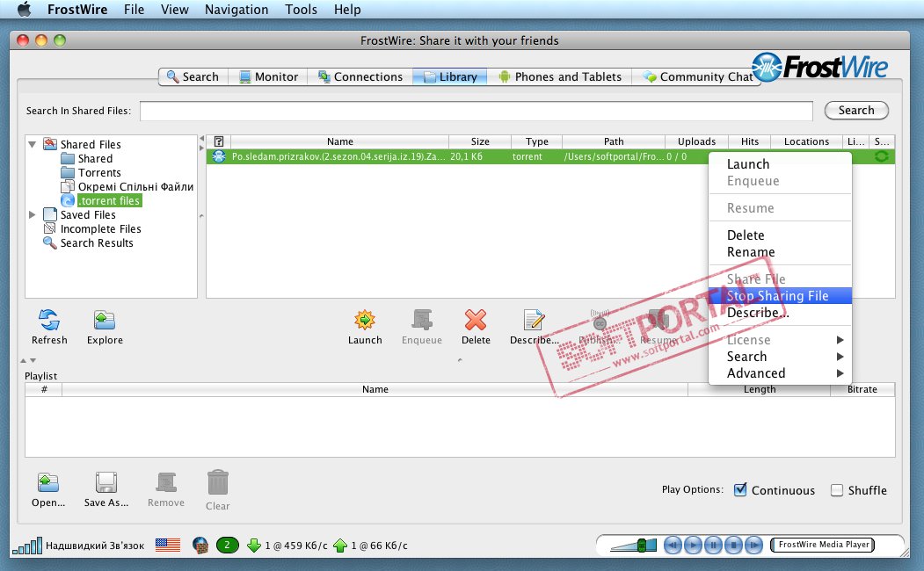Click the Remove playlist icon

[x=166, y=482]
